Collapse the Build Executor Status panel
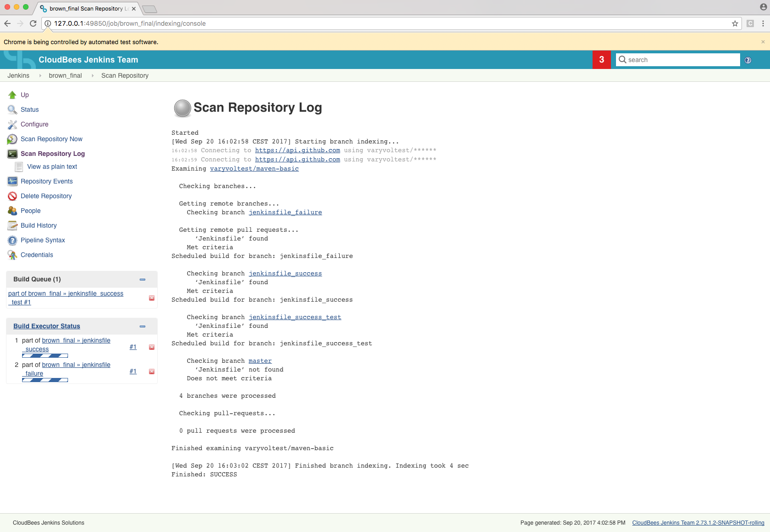The height and width of the screenshot is (532, 770). (143, 326)
